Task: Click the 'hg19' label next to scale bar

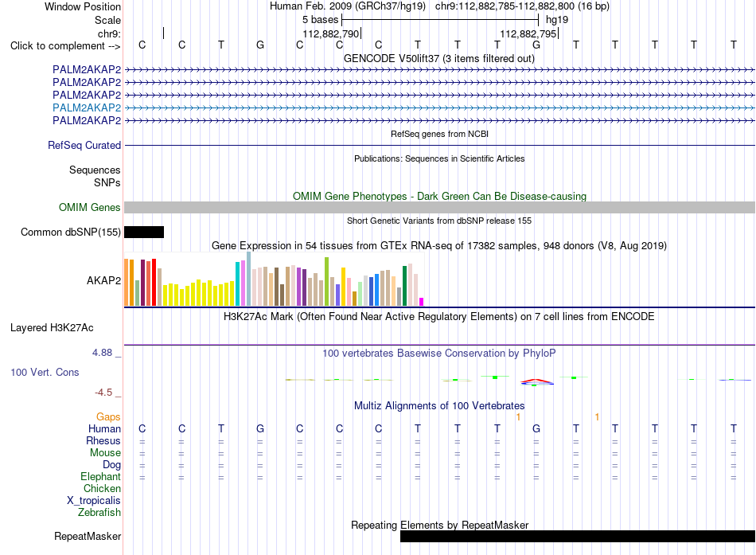Action: (x=557, y=20)
